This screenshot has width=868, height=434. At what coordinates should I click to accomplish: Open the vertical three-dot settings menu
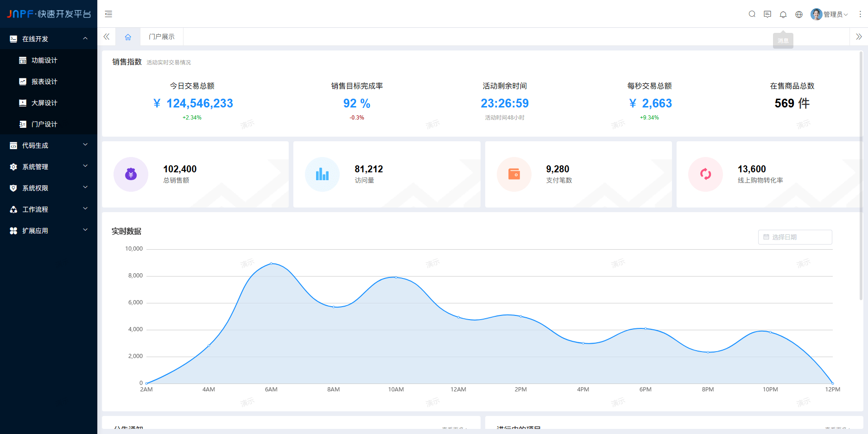click(860, 14)
